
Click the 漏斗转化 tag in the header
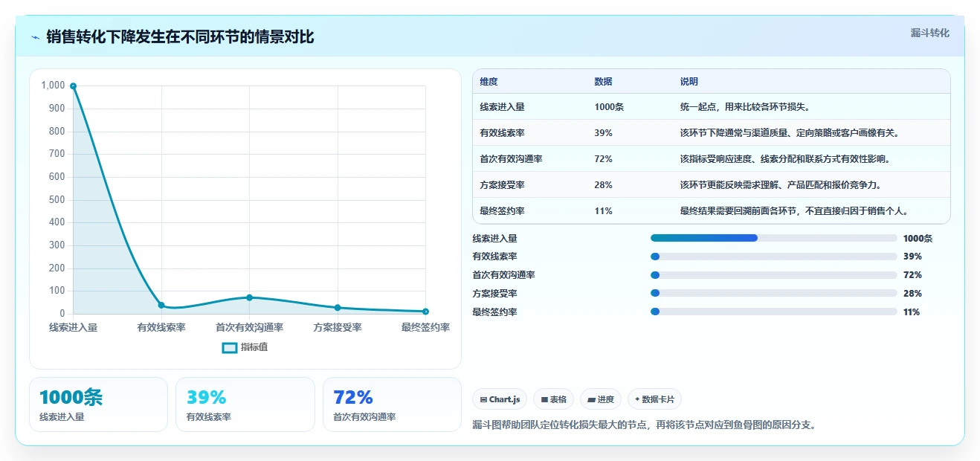929,33
